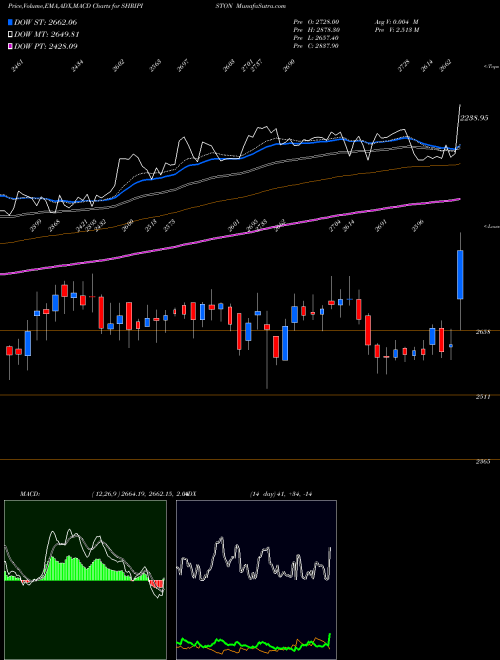
Task: Click the MACD: label above green panel
Action: tap(30, 494)
